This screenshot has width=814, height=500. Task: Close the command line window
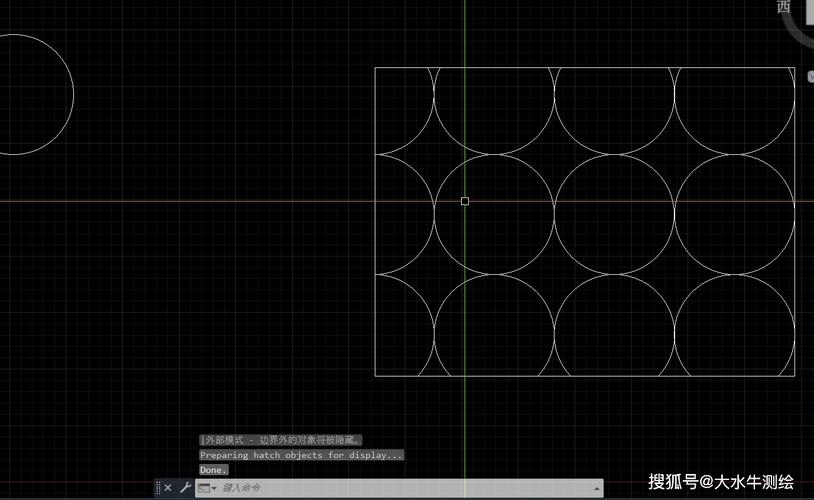(168, 488)
